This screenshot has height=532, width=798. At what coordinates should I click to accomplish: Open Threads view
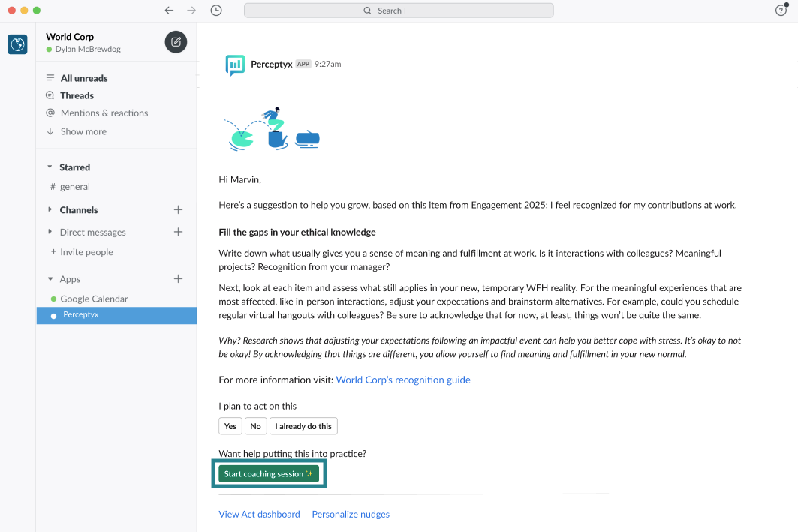(77, 95)
